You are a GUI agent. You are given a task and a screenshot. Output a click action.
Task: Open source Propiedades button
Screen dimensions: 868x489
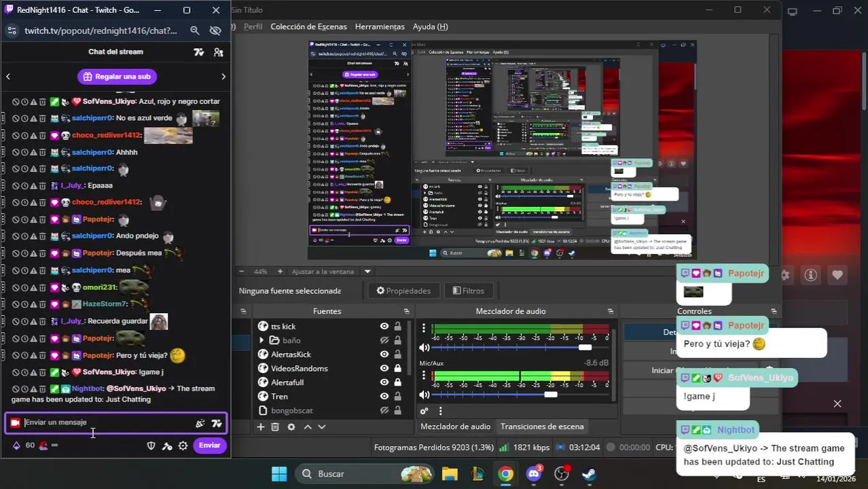(x=403, y=291)
